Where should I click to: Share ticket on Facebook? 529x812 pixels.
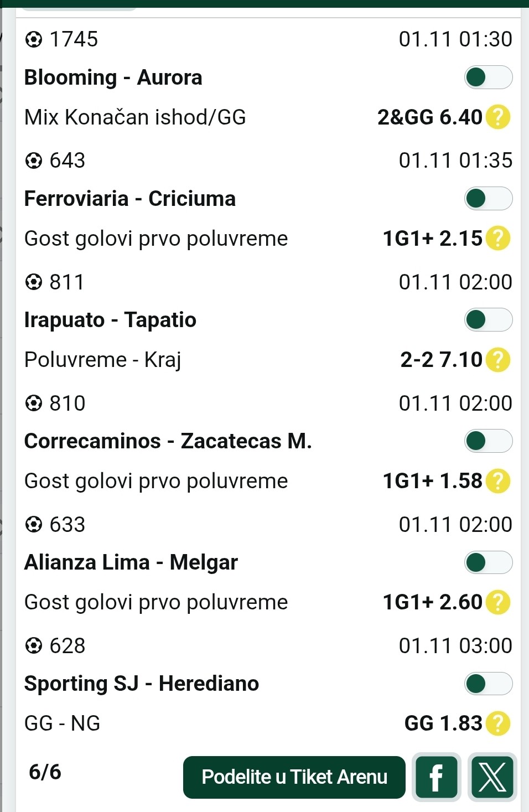coord(436,777)
